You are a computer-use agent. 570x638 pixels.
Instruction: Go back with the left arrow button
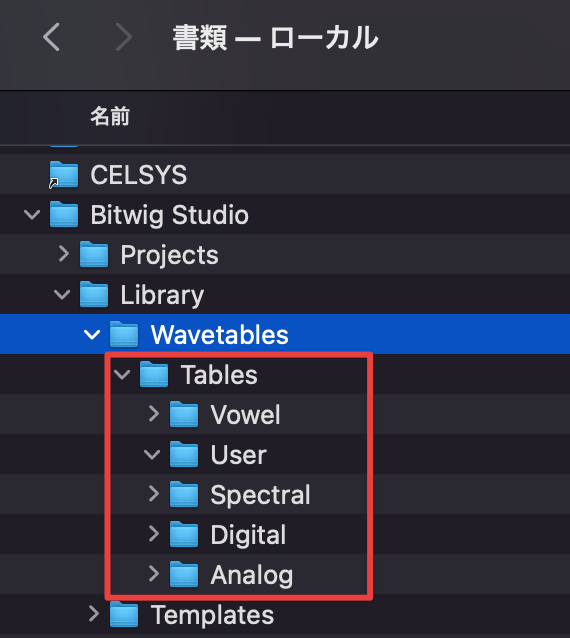[51, 37]
